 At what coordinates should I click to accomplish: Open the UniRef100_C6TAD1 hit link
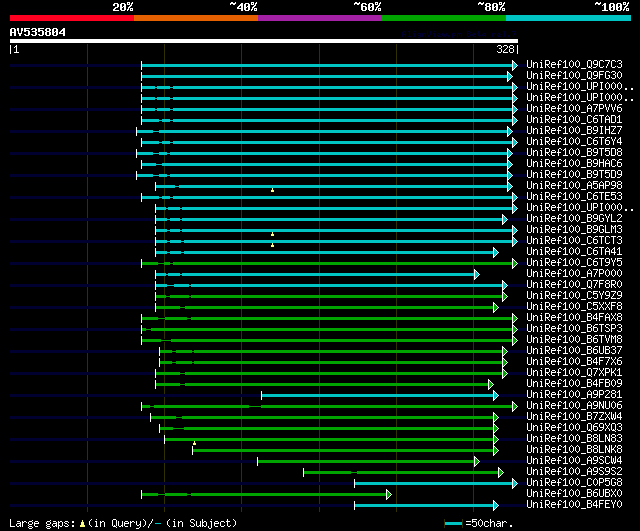574,120
